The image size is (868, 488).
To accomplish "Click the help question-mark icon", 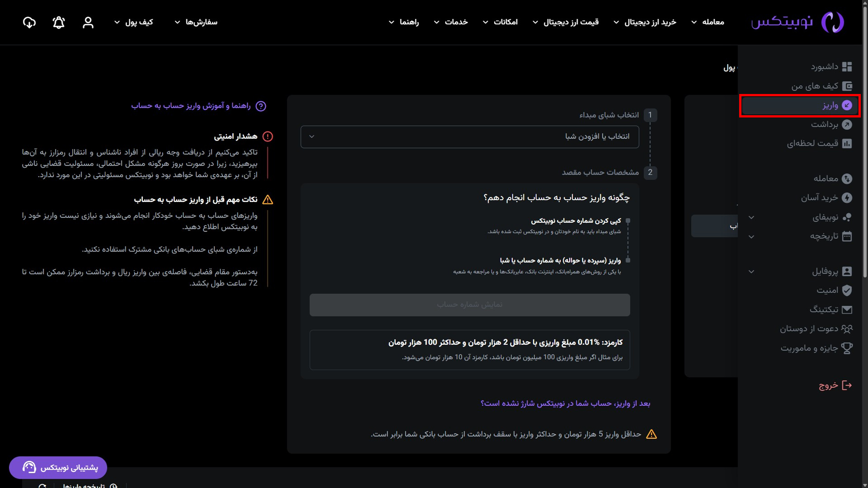I will pos(261,106).
